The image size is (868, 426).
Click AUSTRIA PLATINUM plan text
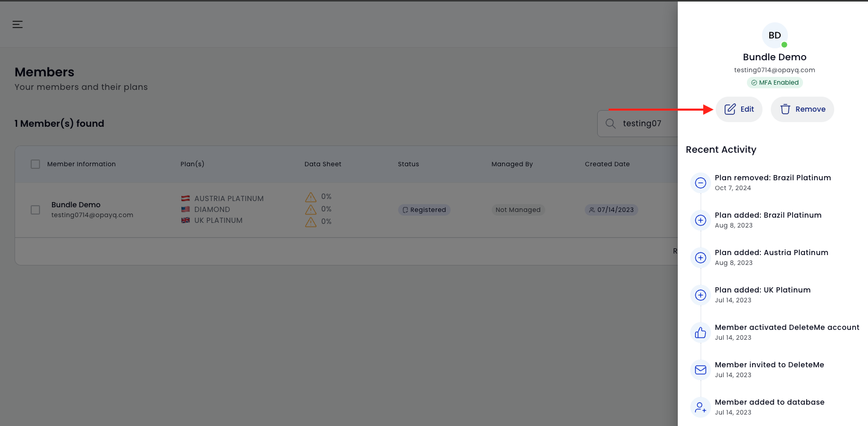click(x=229, y=198)
